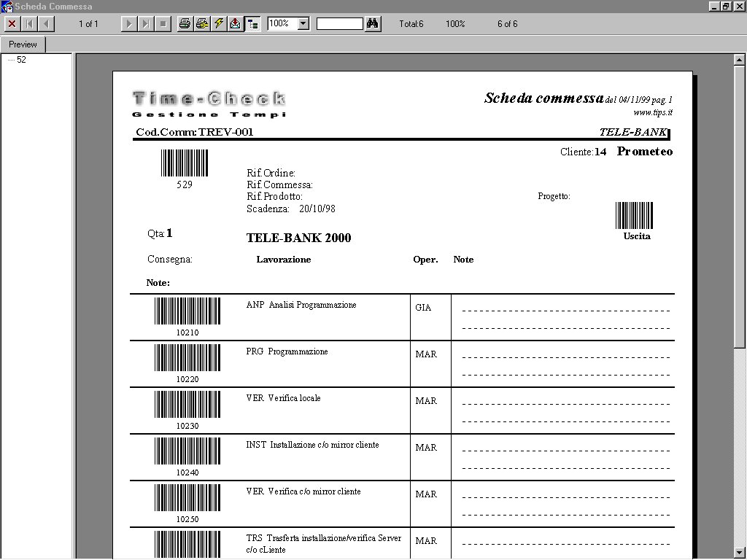This screenshot has height=560, width=747.
Task: Select group 52 in the tree panel
Action: pos(21,60)
